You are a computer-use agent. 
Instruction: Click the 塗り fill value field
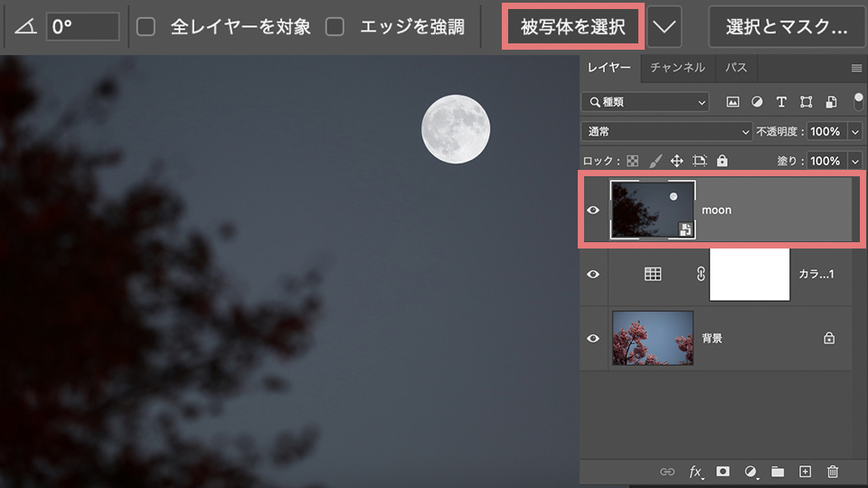tap(826, 161)
